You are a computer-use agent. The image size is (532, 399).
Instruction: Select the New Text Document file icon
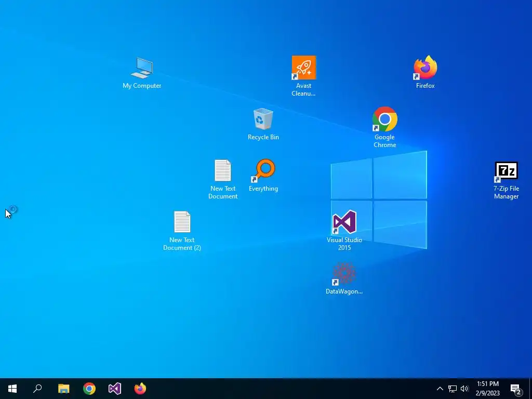click(x=223, y=179)
